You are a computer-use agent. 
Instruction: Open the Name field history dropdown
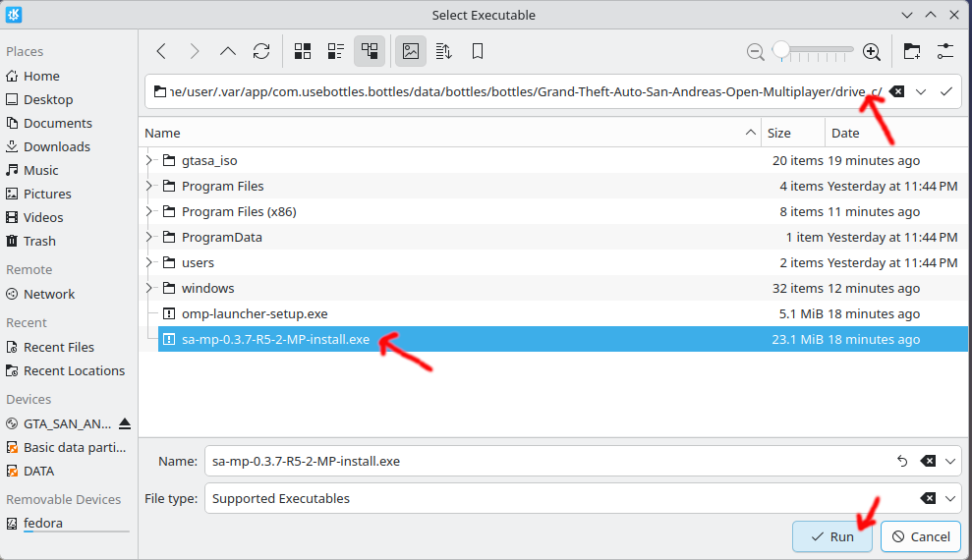coord(950,461)
